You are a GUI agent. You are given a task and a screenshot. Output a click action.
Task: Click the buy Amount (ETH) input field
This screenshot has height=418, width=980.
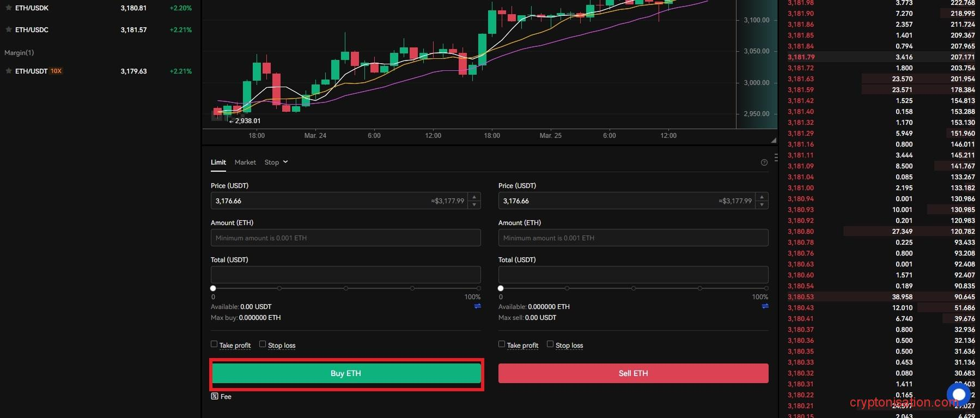(345, 238)
